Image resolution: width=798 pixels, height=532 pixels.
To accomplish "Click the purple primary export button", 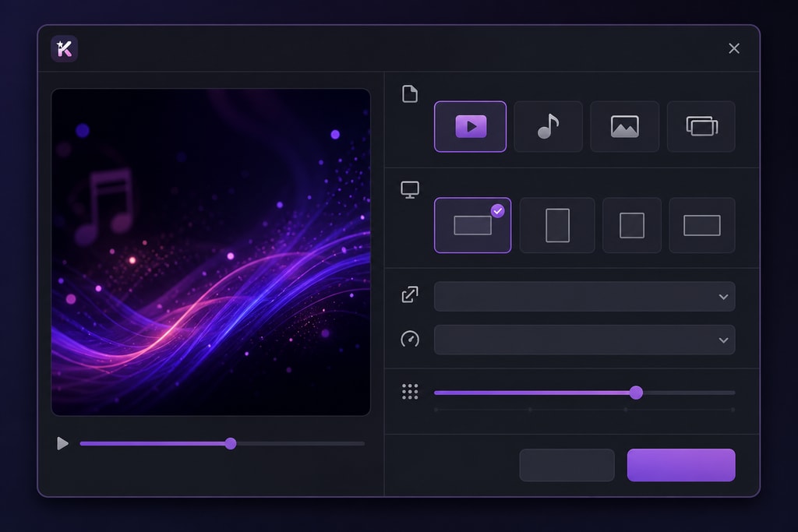I will pos(681,465).
